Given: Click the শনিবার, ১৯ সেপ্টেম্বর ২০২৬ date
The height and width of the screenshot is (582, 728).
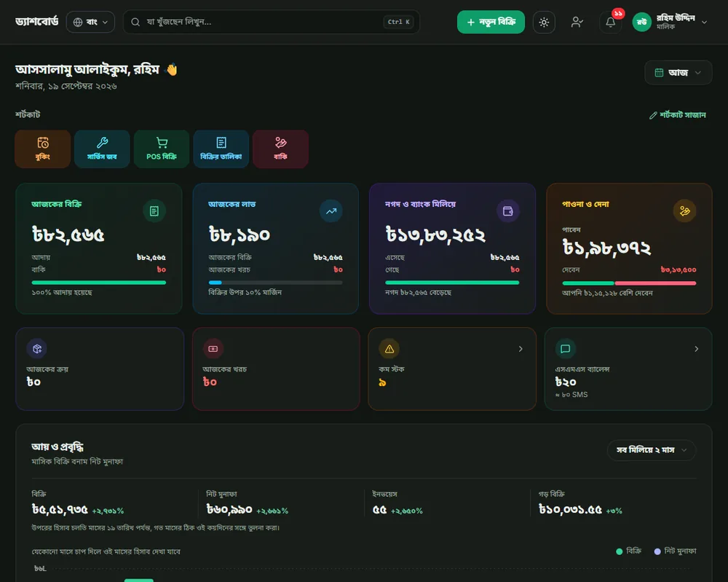Looking at the screenshot, I should pyautogui.click(x=66, y=86).
